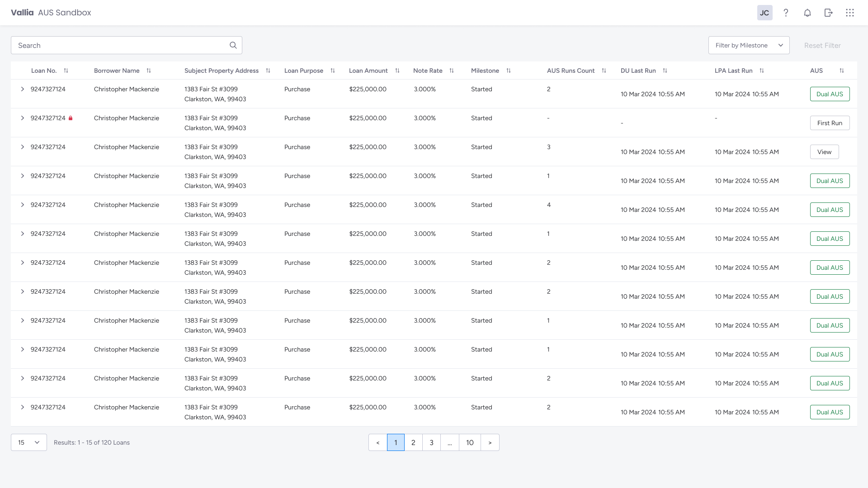Sort by Loan Amount column
This screenshot has height=488, width=868.
coord(397,70)
